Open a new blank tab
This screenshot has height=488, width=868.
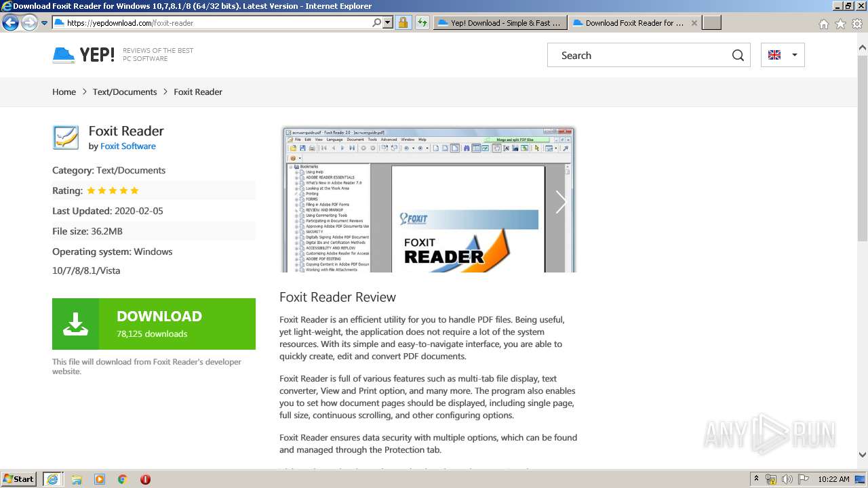coord(711,23)
